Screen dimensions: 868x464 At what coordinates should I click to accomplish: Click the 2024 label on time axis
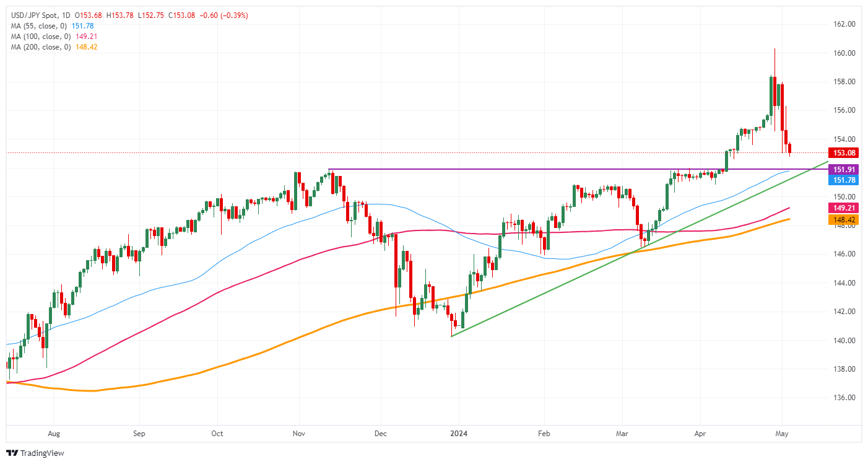[459, 434]
